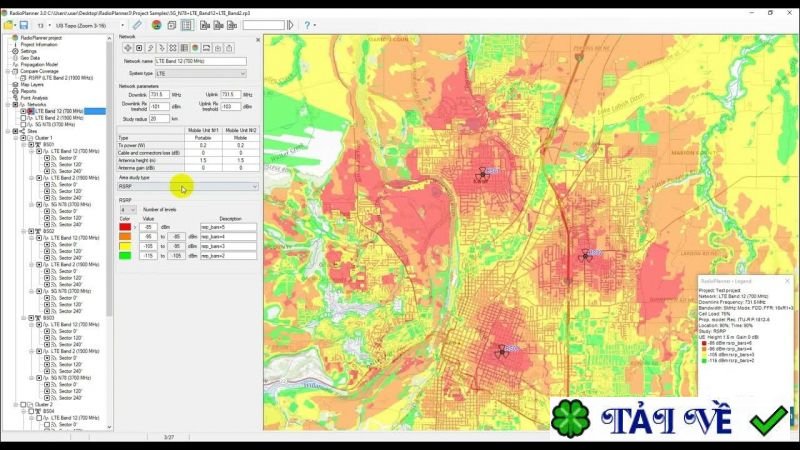Enable the 5G N78 (3700 MHz) network checkbox
This screenshot has width=800, height=450.
[x=23, y=124]
